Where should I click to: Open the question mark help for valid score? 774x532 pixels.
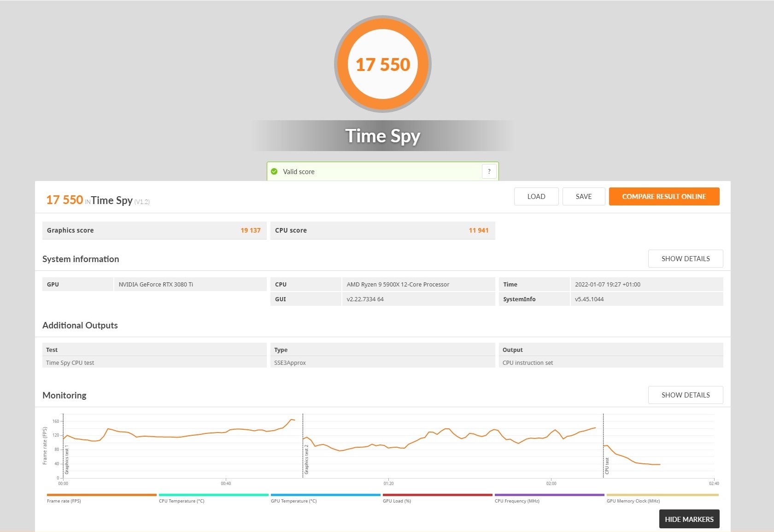489,171
